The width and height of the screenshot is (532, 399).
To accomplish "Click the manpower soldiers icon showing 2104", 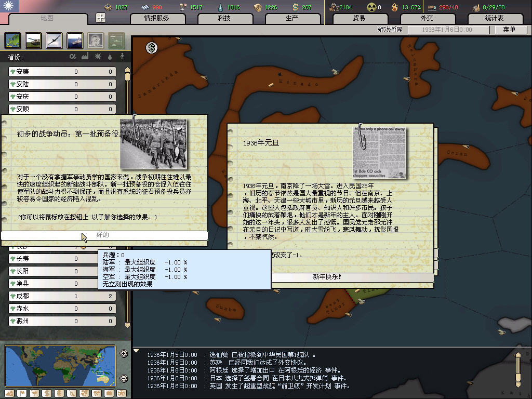I will (334, 7).
